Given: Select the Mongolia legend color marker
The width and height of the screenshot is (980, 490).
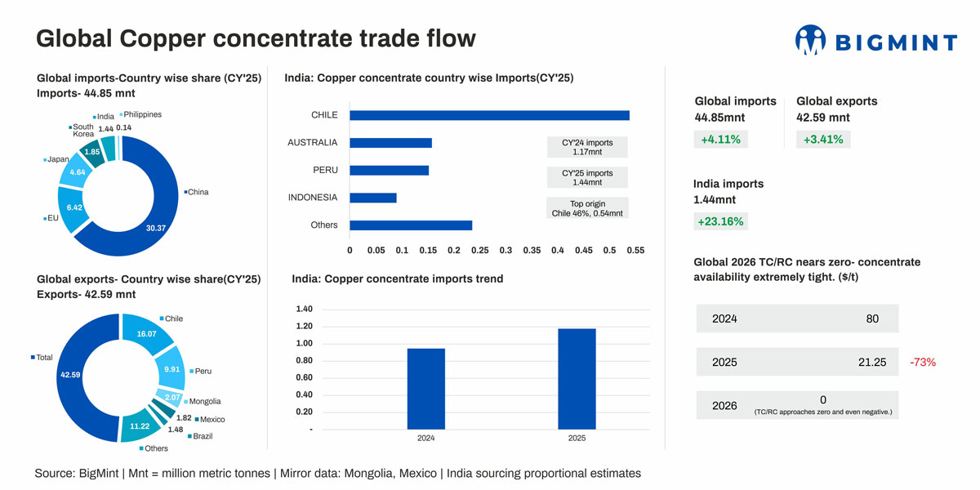Looking at the screenshot, I should coord(186,402).
